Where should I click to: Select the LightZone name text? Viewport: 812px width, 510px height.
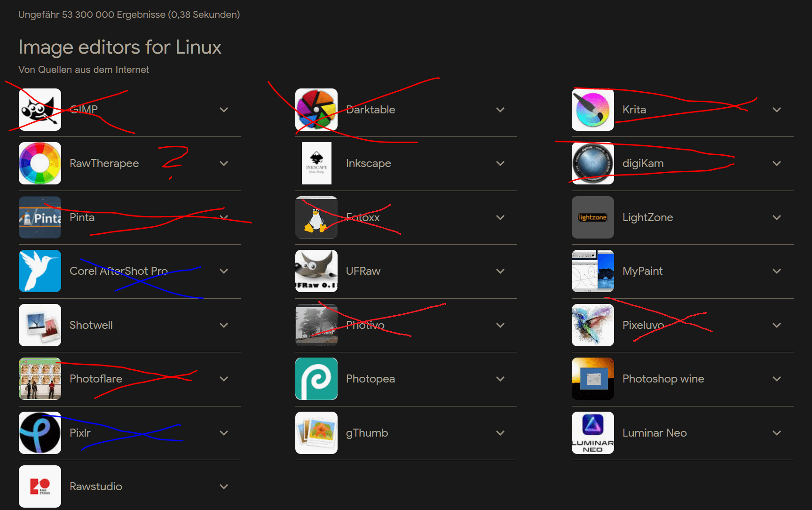648,217
